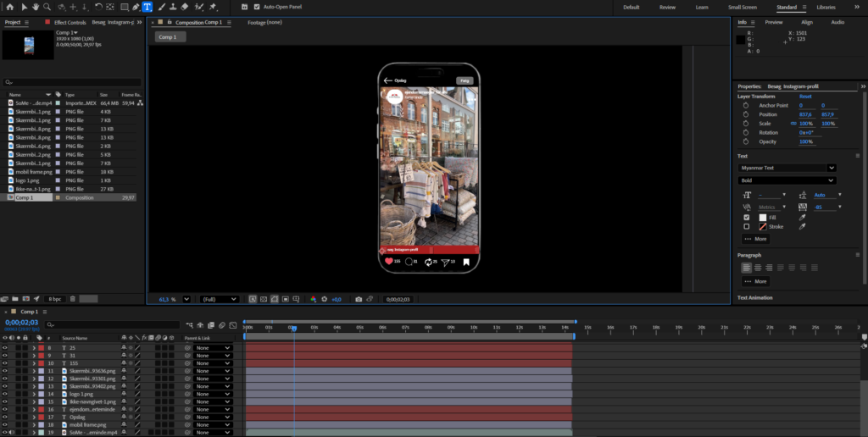Viewport: 868px width, 437px height.
Task: Open the magnification ratio dropdown
Action: click(x=186, y=299)
